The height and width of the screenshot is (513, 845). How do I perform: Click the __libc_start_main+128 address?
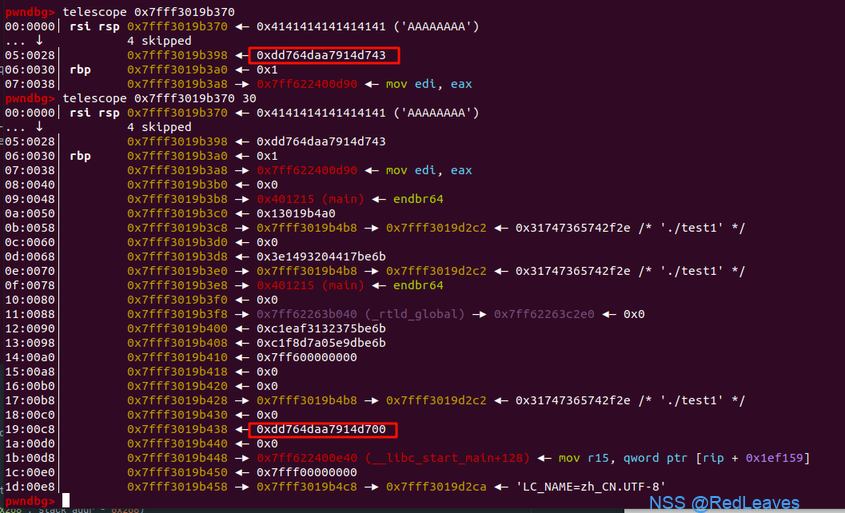coord(393,458)
